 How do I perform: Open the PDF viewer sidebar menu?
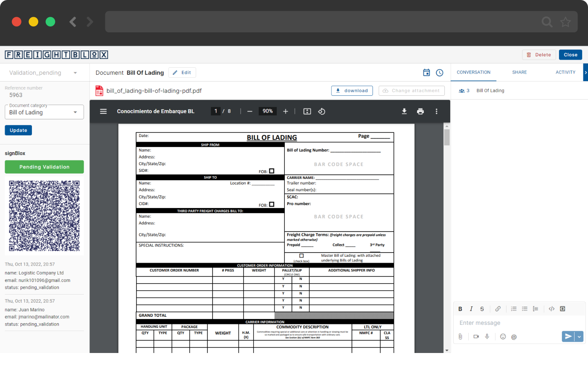pos(103,111)
